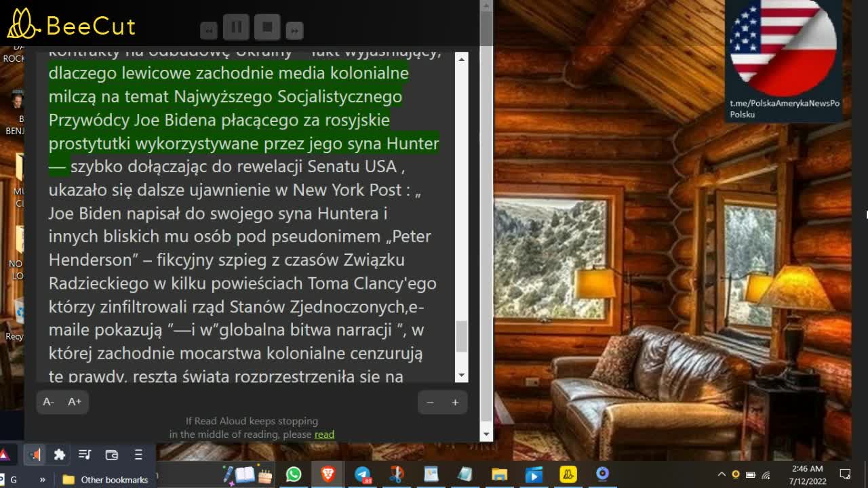The width and height of the screenshot is (868, 488).
Task: Click the yellow location tray icon
Action: coord(736,474)
